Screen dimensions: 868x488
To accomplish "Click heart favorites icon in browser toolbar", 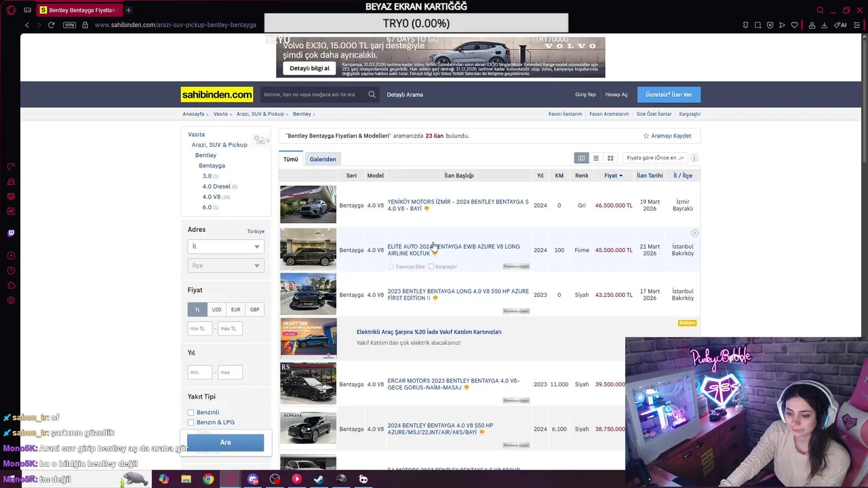I will tap(794, 25).
